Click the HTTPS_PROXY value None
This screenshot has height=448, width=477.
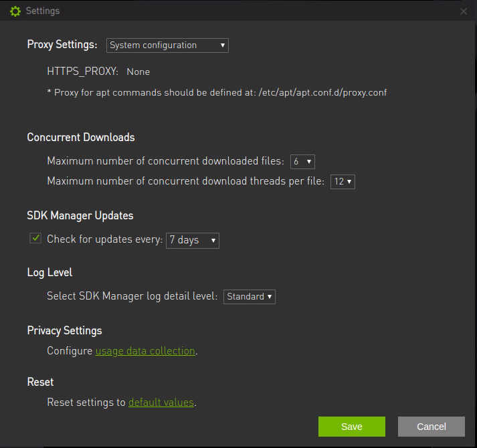[x=138, y=72]
